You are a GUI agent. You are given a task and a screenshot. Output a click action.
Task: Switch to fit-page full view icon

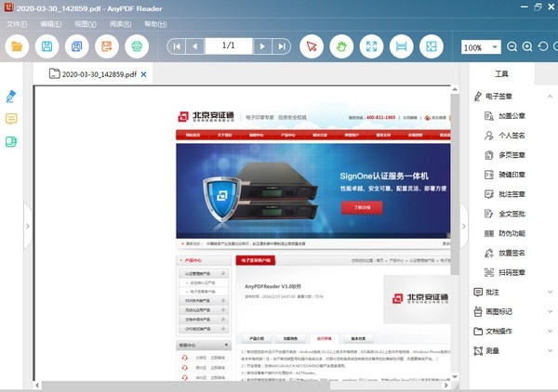(x=371, y=46)
